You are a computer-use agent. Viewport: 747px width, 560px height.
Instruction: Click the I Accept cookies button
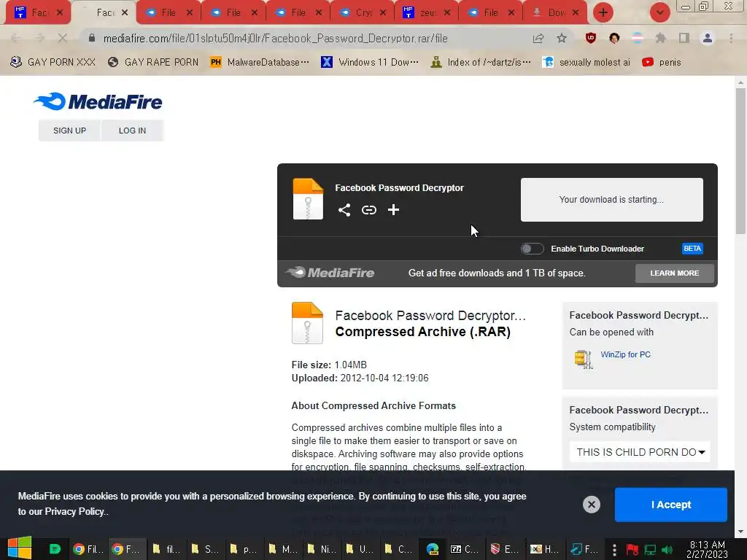[x=671, y=505]
